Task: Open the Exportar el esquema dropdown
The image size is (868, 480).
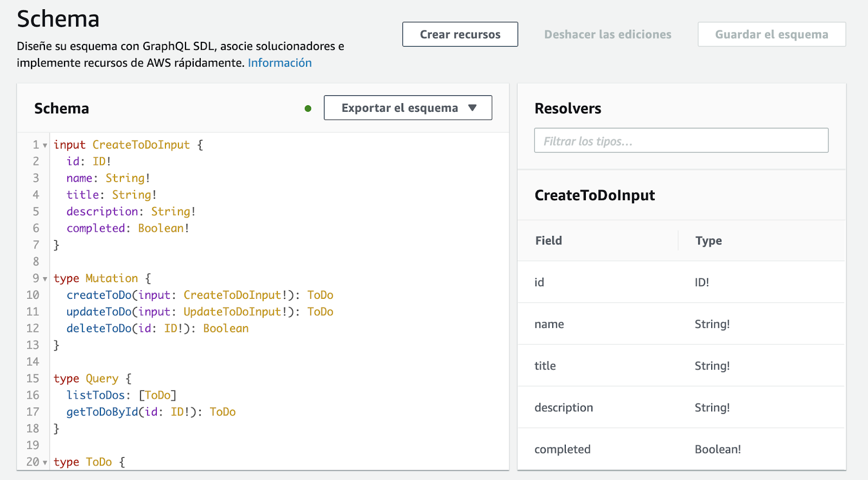Action: [x=408, y=108]
